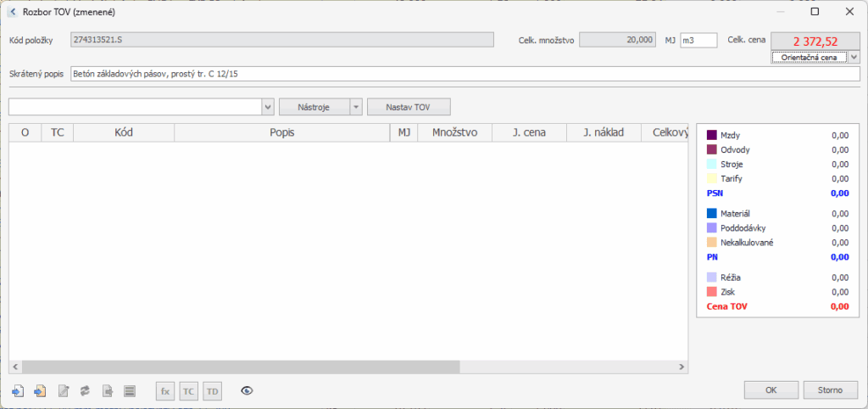Click the back arrow in title bar
Viewport: 868px width, 409px height.
click(x=12, y=13)
